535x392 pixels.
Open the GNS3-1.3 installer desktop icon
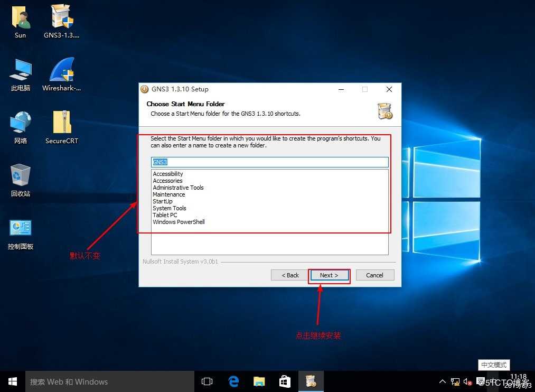click(62, 21)
